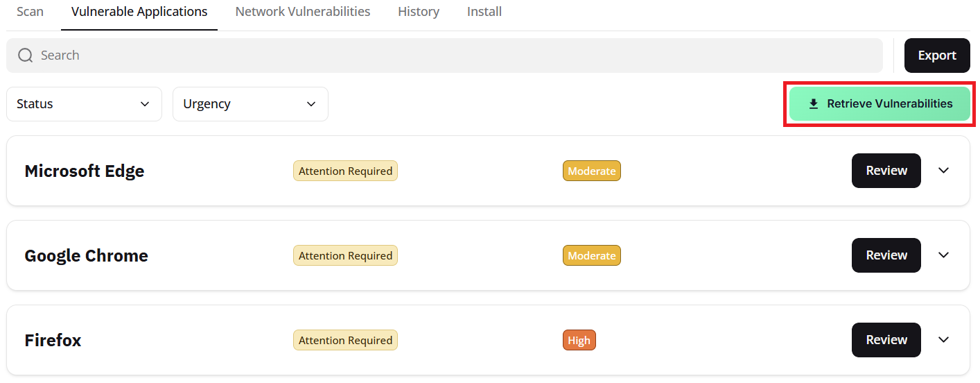This screenshot has width=980, height=383.
Task: Go to the Network Vulnerabilities tab
Action: 303,12
